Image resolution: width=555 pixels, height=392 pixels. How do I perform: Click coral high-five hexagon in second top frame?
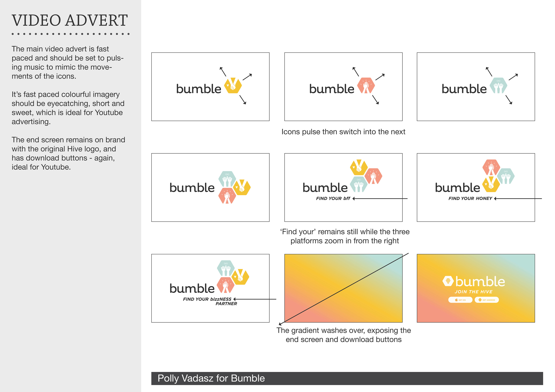(366, 85)
